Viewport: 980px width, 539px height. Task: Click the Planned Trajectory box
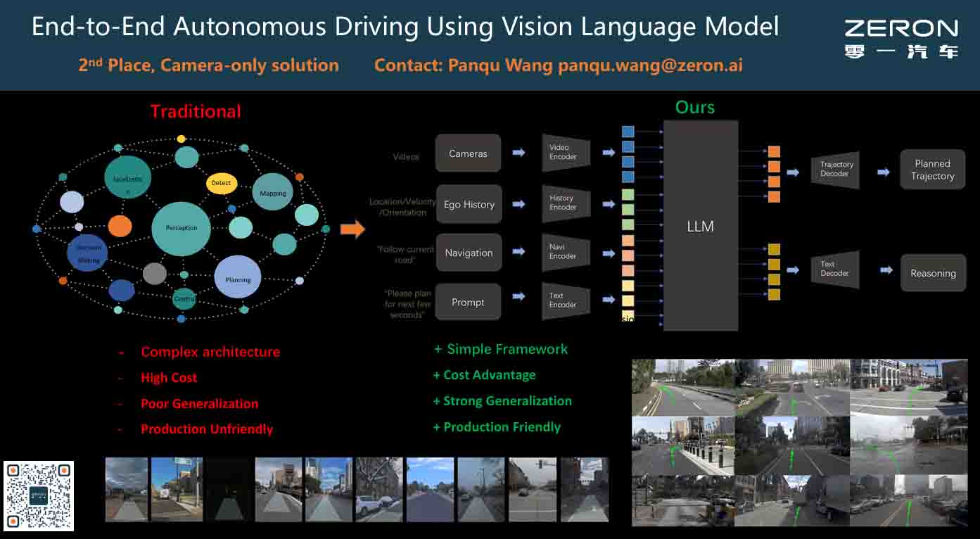pos(932,170)
